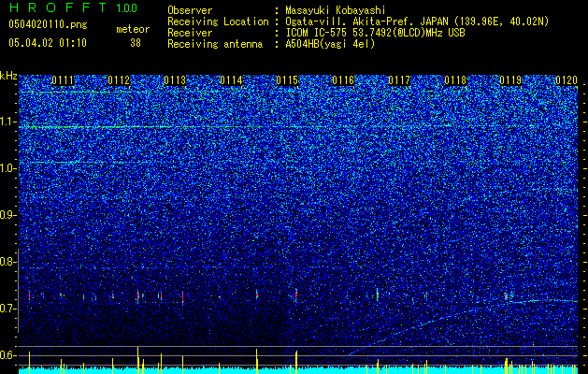Viewport: 588px width, 374px height.
Task: Click time marker 0114
Action: [231, 80]
